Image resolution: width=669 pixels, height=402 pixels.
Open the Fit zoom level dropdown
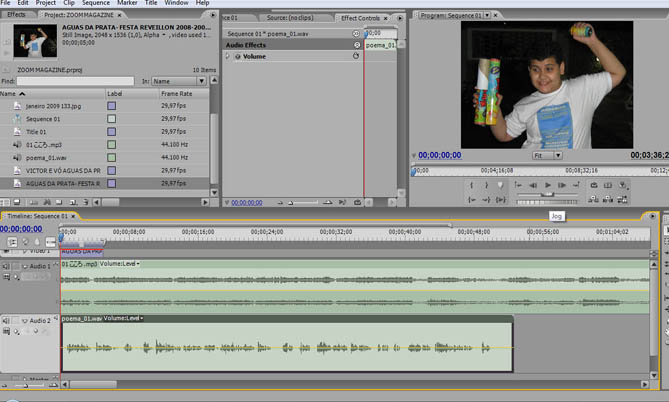click(544, 155)
